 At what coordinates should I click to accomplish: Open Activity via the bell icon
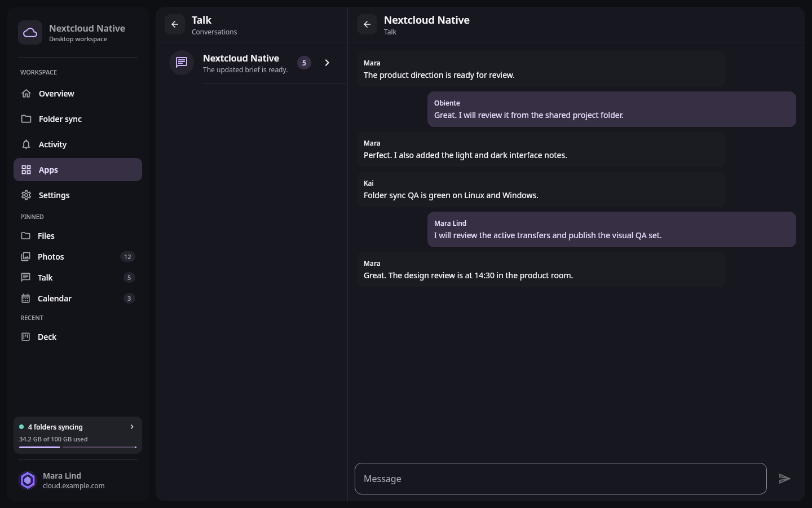click(x=26, y=144)
